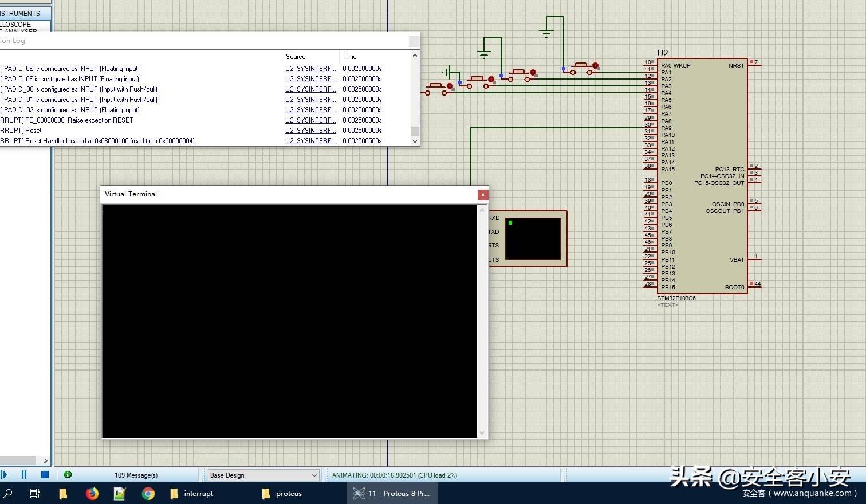The image size is (866, 504).
Task: Open the 109 Message(s) log indicator
Action: point(136,475)
